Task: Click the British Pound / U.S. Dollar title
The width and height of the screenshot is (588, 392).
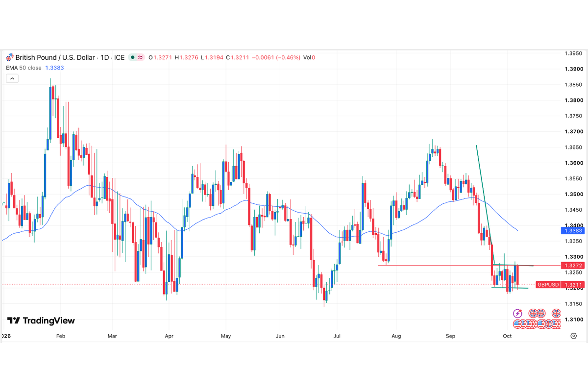Action: pos(55,57)
